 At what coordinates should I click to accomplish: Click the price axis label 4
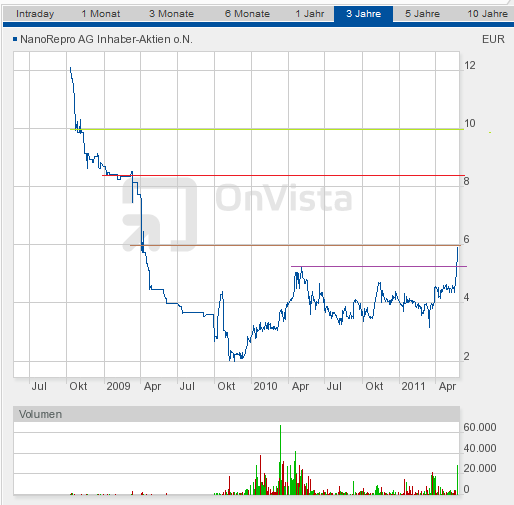point(466,297)
